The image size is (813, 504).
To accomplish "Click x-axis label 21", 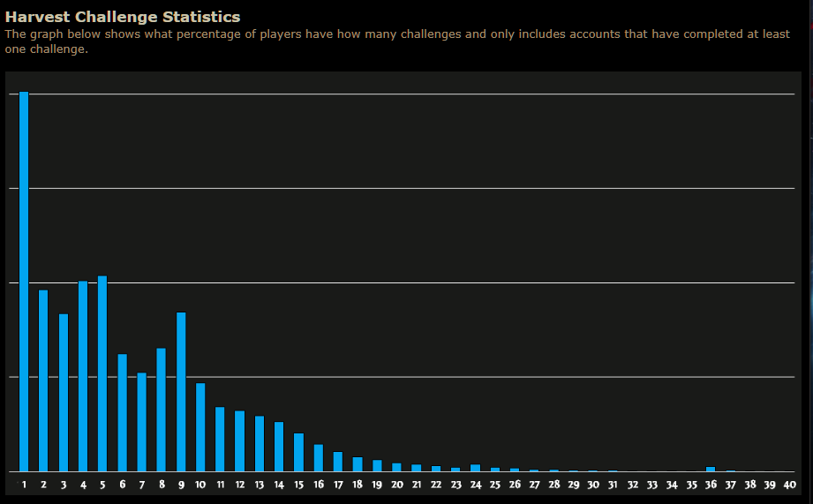I will 417,485.
